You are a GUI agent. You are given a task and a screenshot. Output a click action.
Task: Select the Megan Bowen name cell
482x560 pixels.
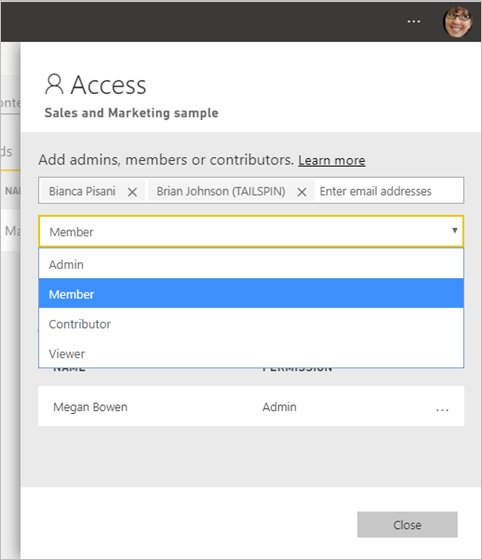[x=90, y=407]
